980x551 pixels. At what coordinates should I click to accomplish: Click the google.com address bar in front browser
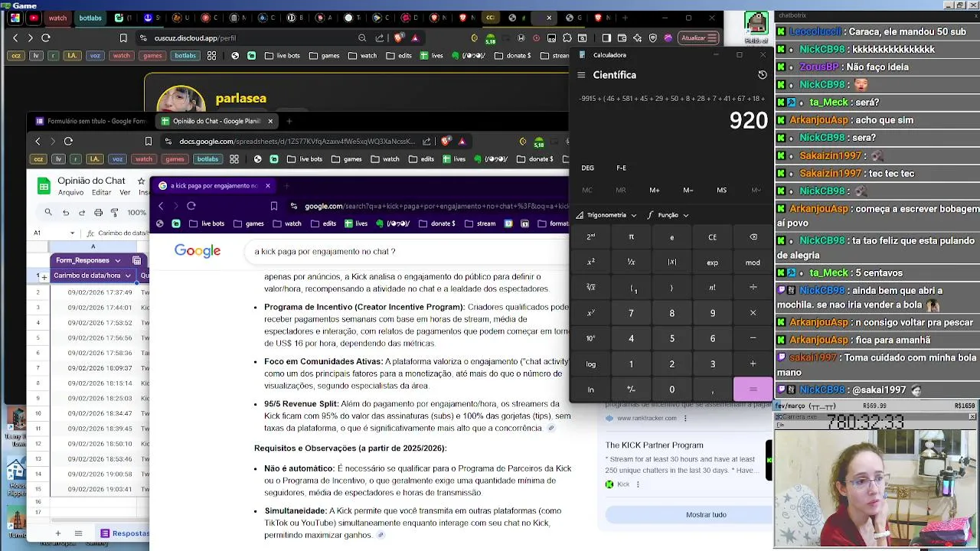pos(430,206)
